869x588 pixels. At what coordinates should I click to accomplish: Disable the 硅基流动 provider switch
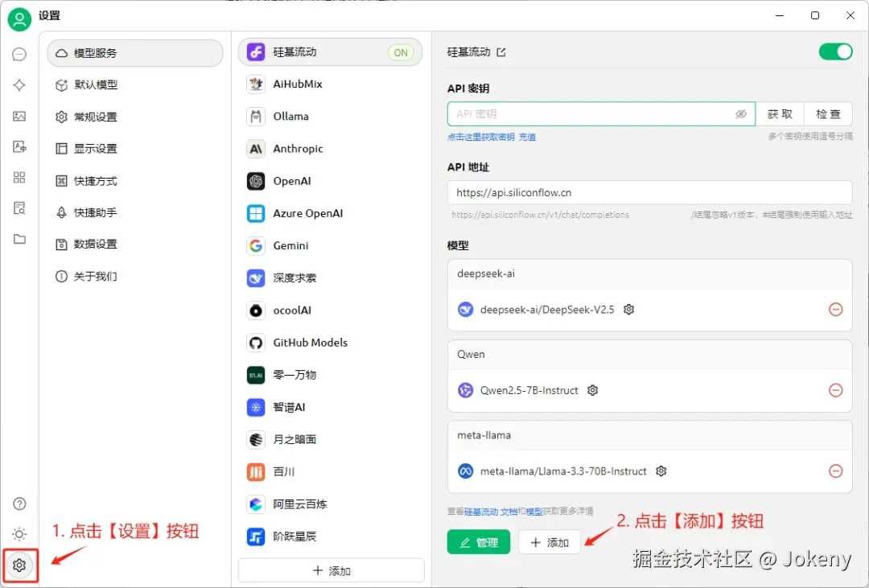pyautogui.click(x=836, y=51)
